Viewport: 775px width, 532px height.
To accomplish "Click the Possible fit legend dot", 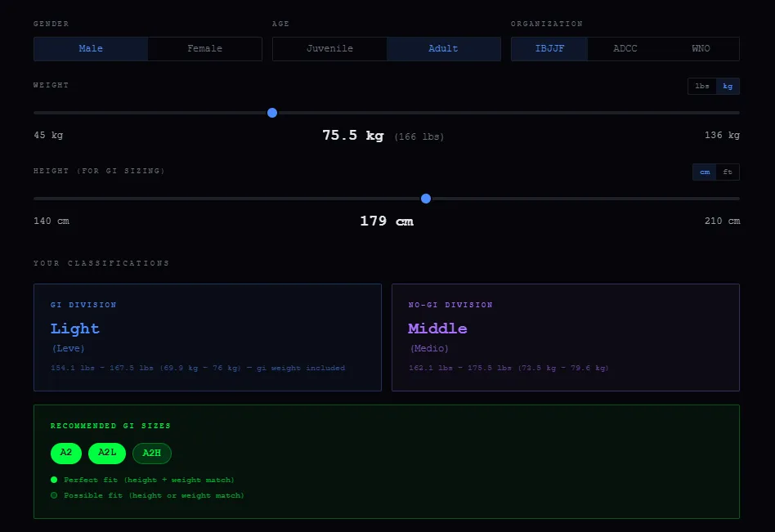I will pyautogui.click(x=54, y=495).
